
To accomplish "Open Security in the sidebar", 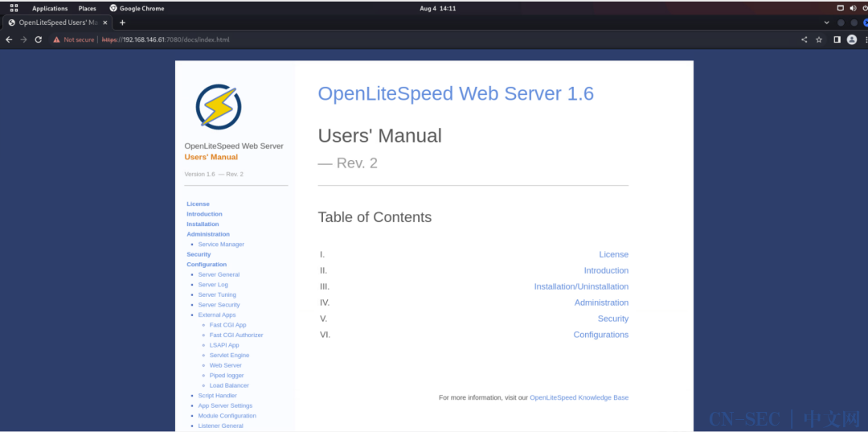I will [199, 254].
